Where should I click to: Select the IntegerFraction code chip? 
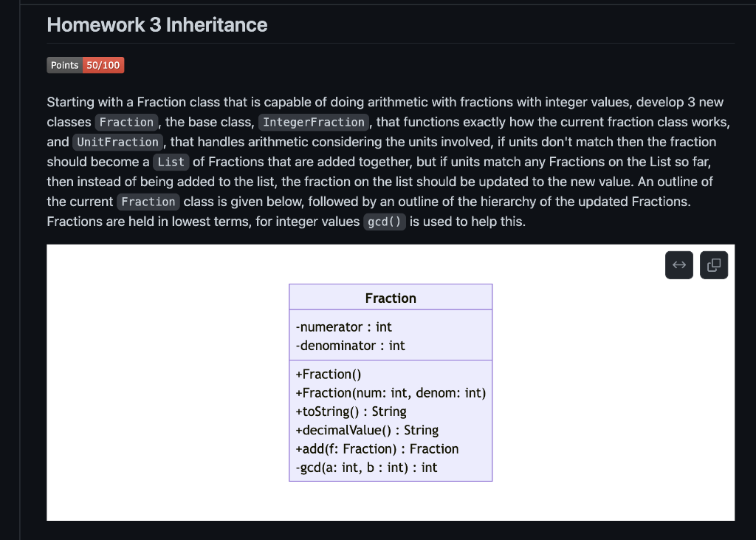tap(313, 122)
